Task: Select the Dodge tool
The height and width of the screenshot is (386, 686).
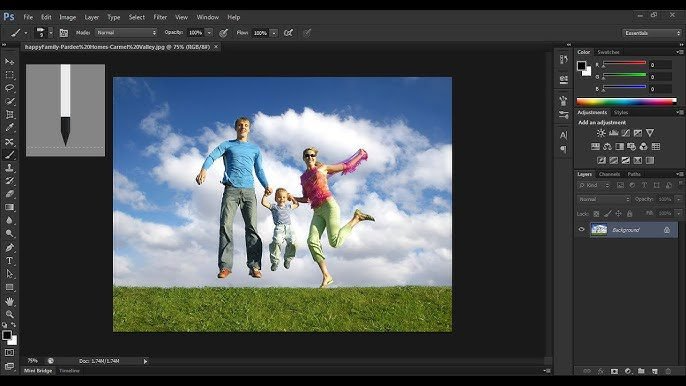Action: tap(9, 234)
